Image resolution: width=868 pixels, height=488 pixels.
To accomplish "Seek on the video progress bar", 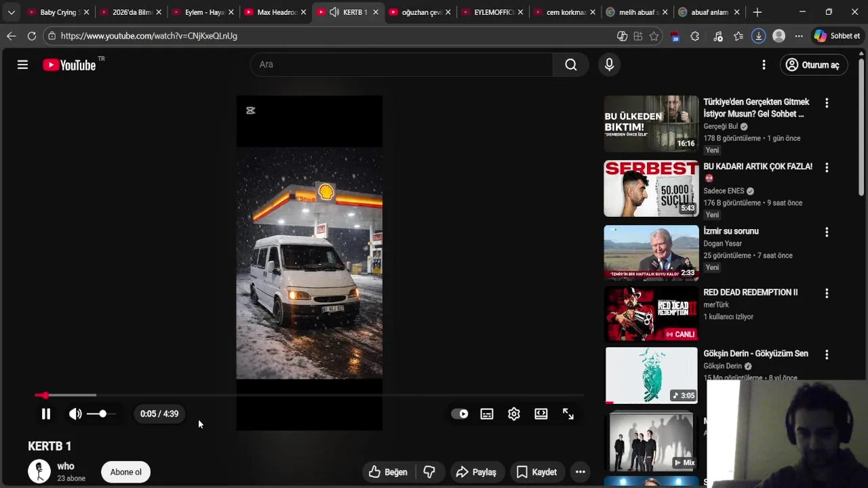I will click(309, 395).
